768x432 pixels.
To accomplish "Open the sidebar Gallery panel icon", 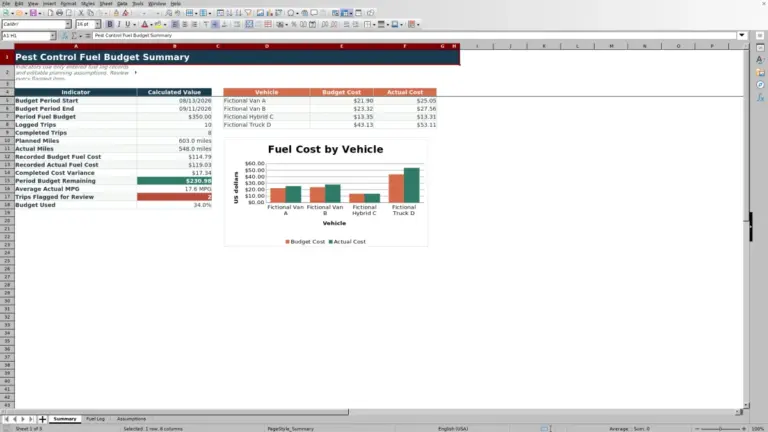I will (x=760, y=72).
